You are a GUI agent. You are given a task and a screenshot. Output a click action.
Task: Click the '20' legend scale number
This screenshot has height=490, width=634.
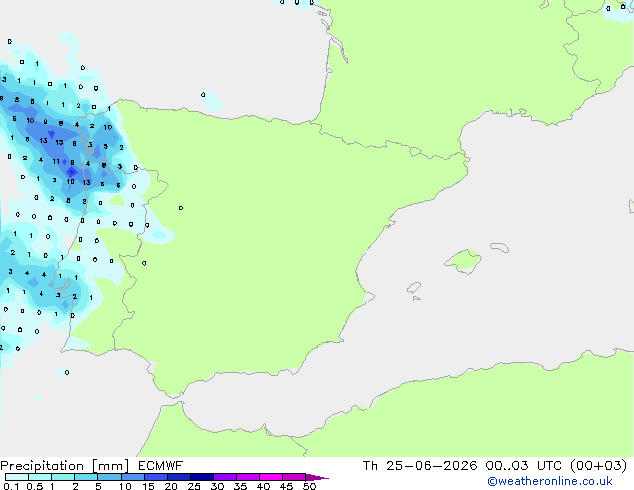171,486
